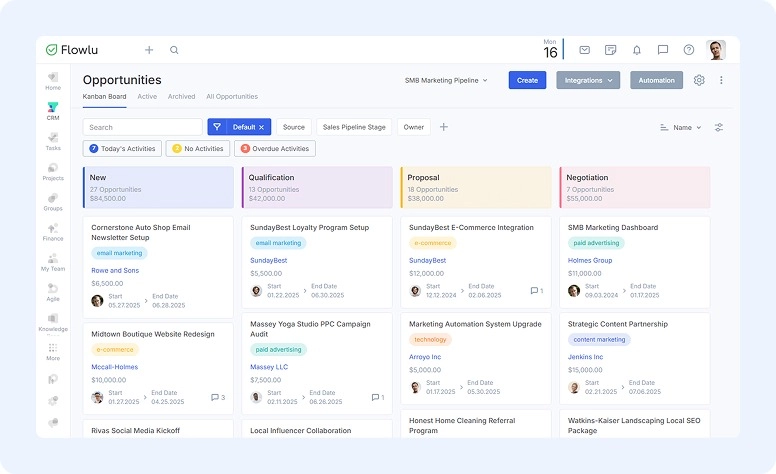Open the opportunities settings gear icon
The image size is (776, 474).
tap(699, 80)
